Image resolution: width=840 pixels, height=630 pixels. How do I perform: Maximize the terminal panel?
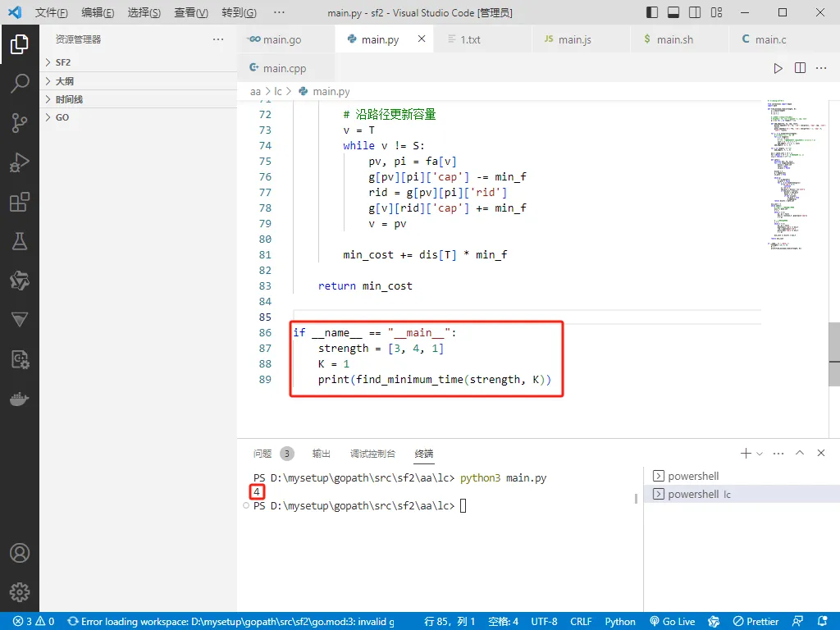click(800, 453)
